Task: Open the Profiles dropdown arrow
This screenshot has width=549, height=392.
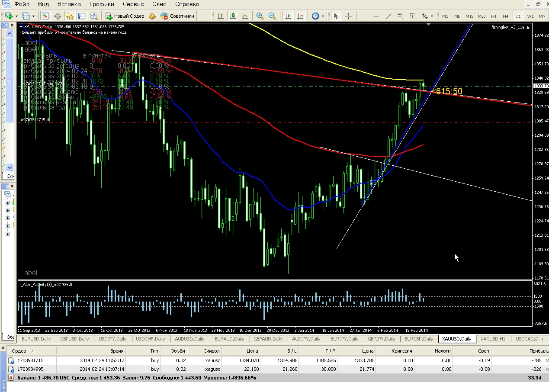Action: click(34, 16)
